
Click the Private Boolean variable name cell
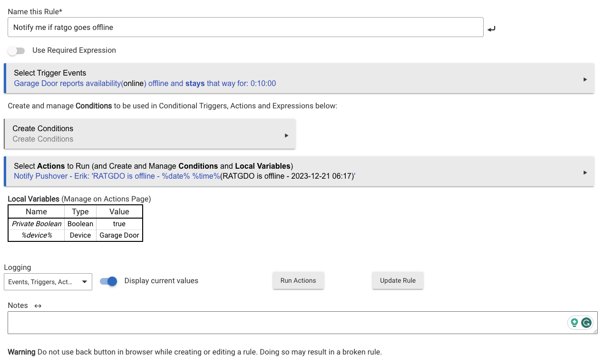click(x=37, y=224)
